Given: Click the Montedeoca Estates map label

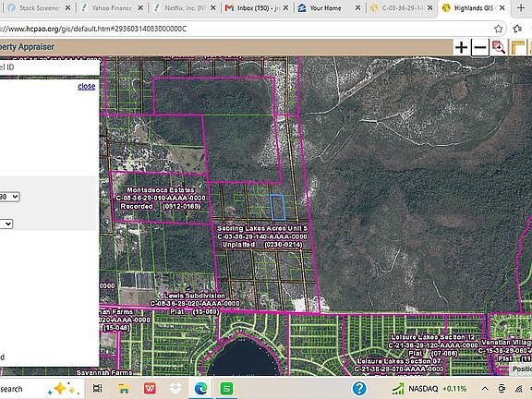Looking at the screenshot, I should point(161,199).
